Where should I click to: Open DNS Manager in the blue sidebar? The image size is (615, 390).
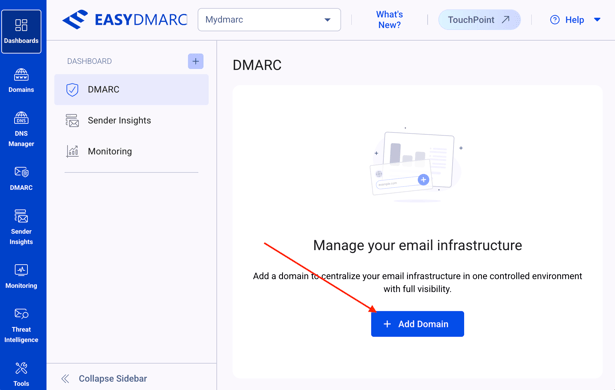(21, 129)
